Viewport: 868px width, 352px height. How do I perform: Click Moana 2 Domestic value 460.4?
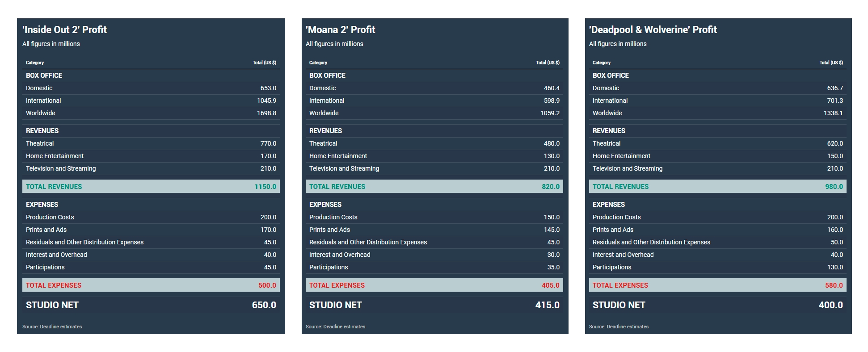(552, 88)
